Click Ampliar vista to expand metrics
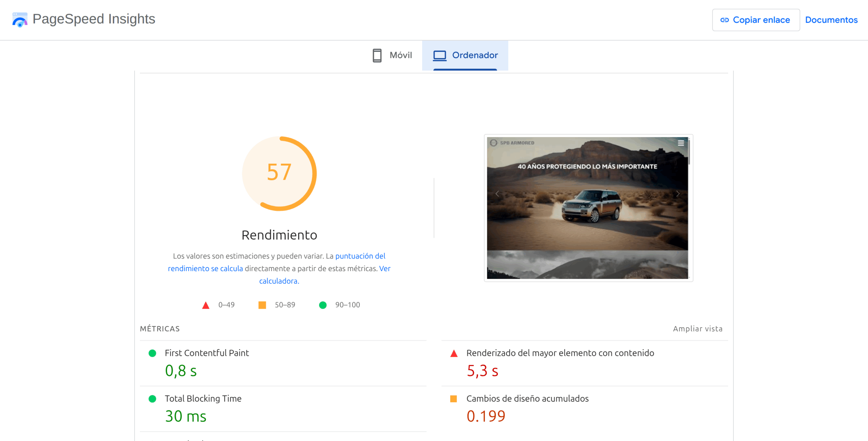This screenshot has height=441, width=868. click(x=697, y=329)
